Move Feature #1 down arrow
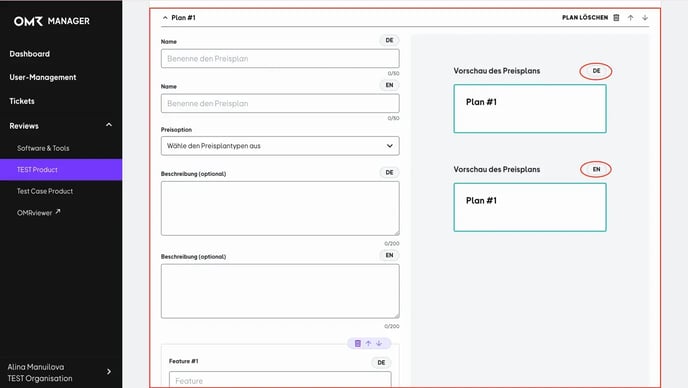 pyautogui.click(x=379, y=343)
